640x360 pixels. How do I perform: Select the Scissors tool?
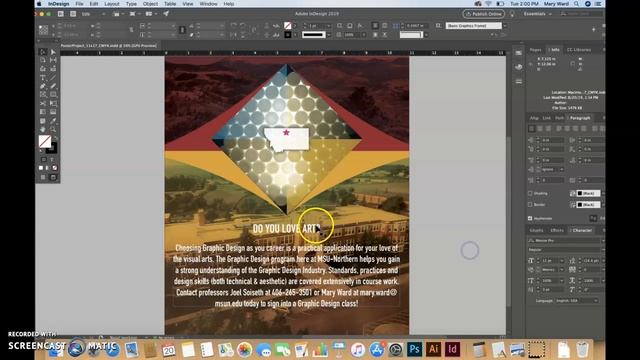43,103
